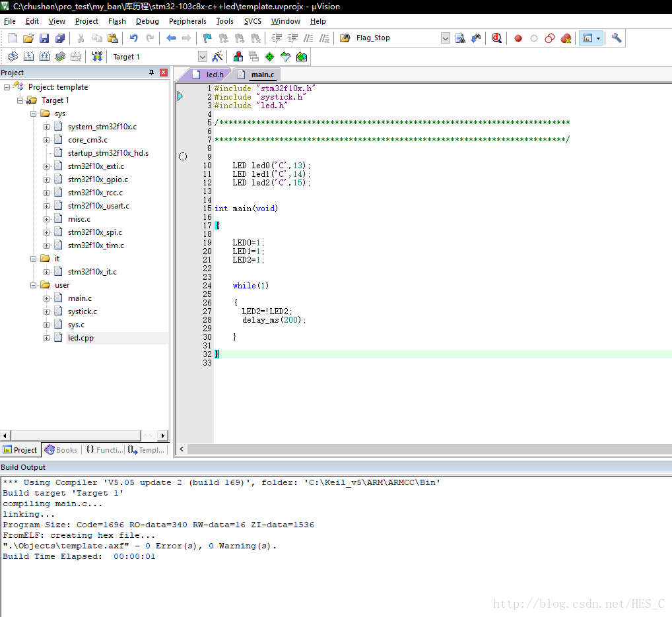The height and width of the screenshot is (617, 672).
Task: Switch to the Books panel tab
Action: point(61,450)
